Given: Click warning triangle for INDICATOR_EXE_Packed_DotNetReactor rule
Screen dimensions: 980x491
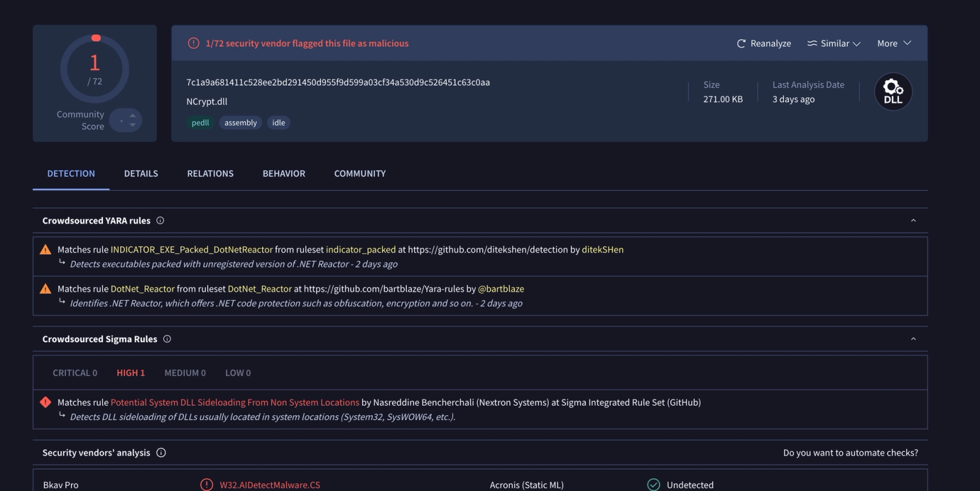Looking at the screenshot, I should pos(45,250).
